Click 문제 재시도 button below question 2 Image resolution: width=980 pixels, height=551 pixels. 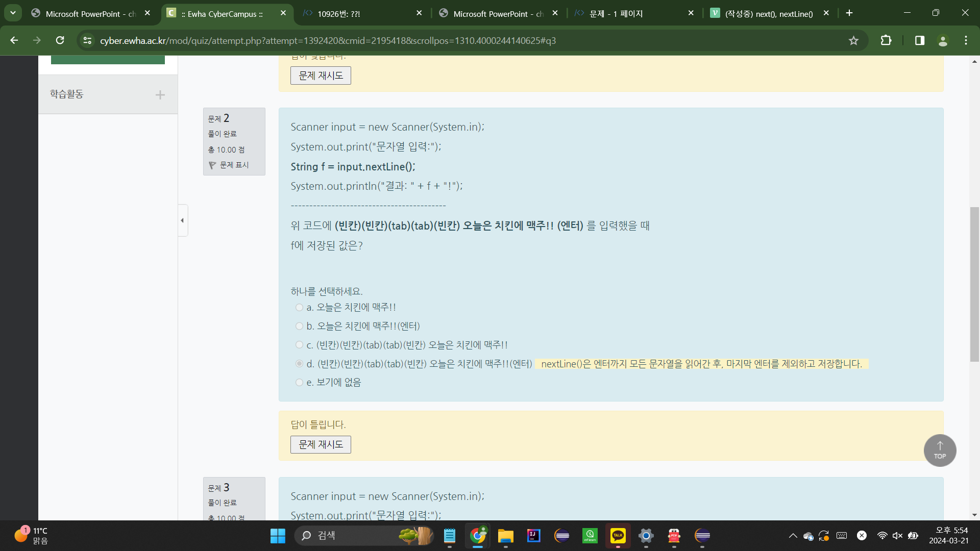[x=321, y=445]
